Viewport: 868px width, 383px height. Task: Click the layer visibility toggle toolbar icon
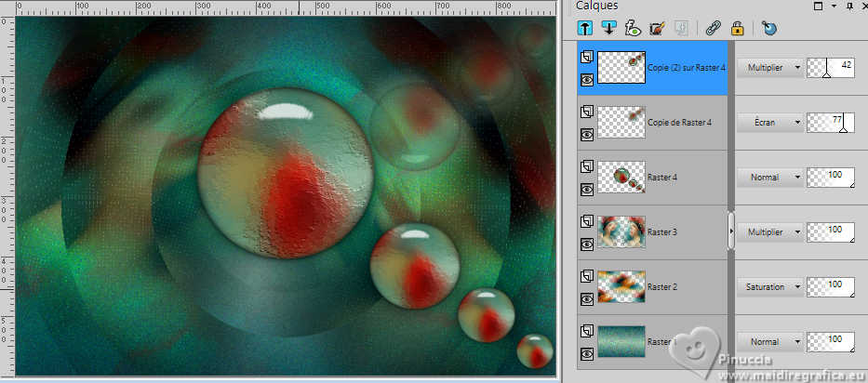[x=633, y=27]
